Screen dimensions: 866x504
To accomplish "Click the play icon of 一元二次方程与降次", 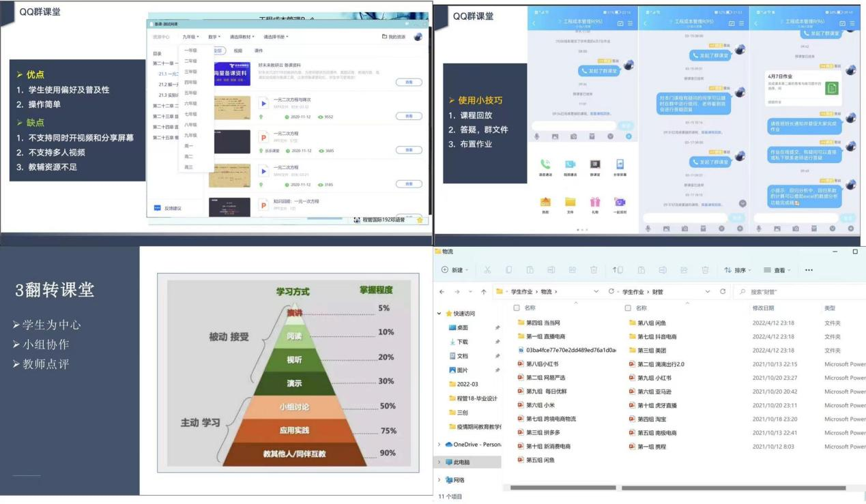I will (264, 104).
